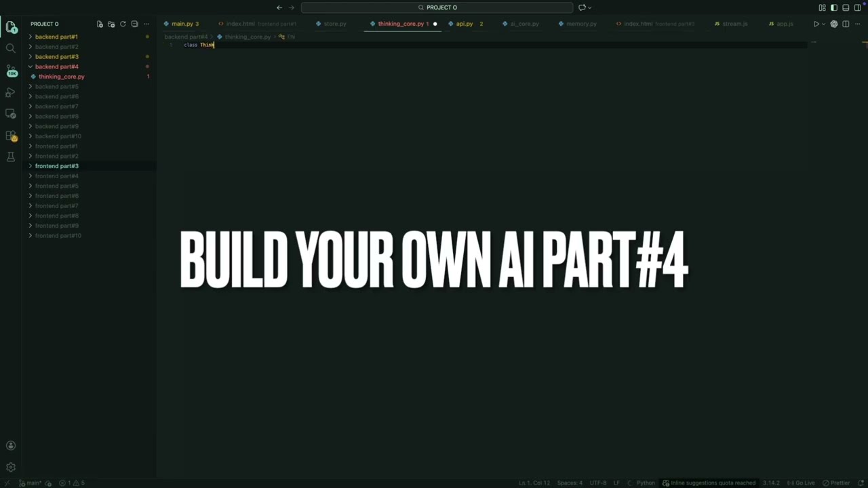Open the AI assistant icon in editor toolbar

coord(834,24)
